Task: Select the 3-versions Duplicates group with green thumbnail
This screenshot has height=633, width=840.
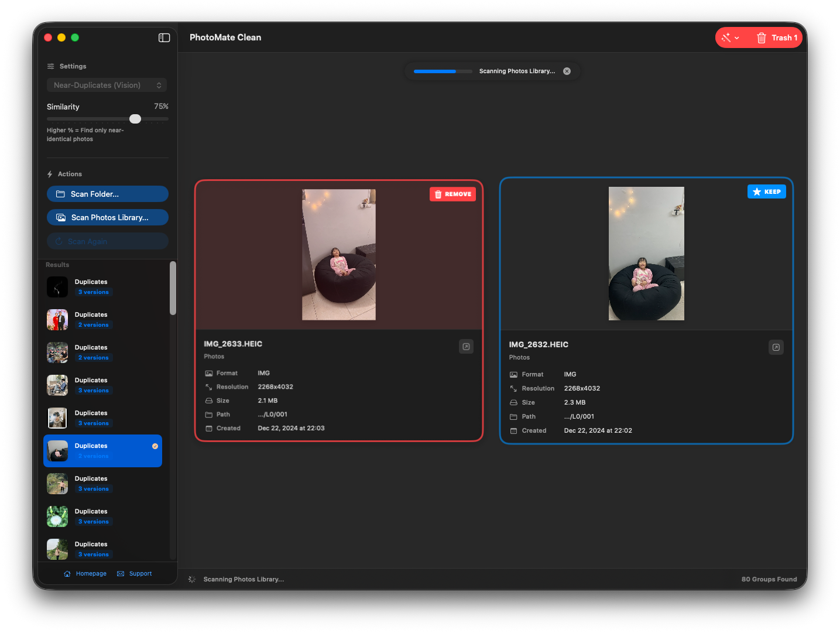Action: (102, 516)
